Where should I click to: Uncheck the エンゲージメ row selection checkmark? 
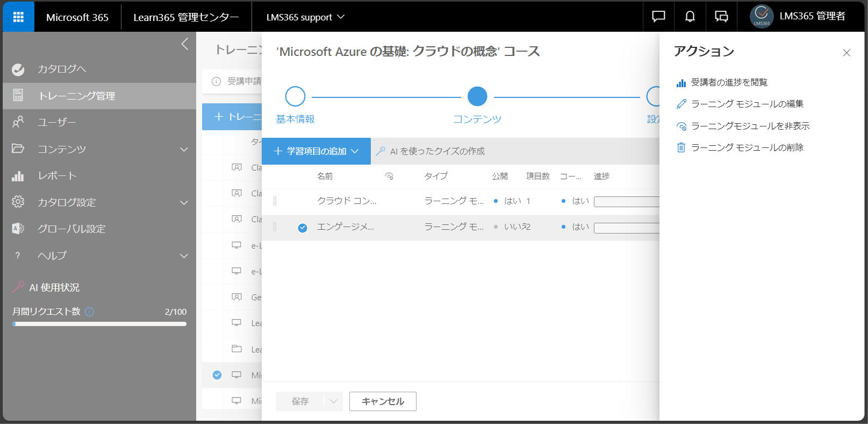point(303,228)
